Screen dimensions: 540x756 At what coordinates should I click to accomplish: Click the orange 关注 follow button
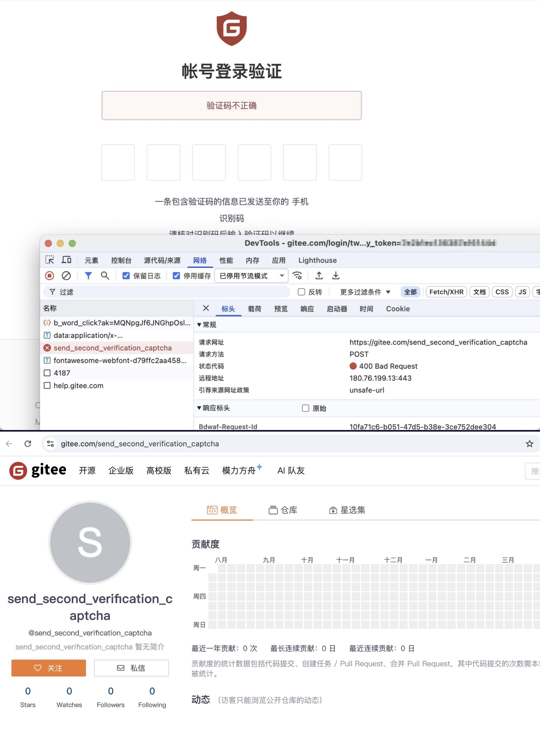[x=48, y=668]
